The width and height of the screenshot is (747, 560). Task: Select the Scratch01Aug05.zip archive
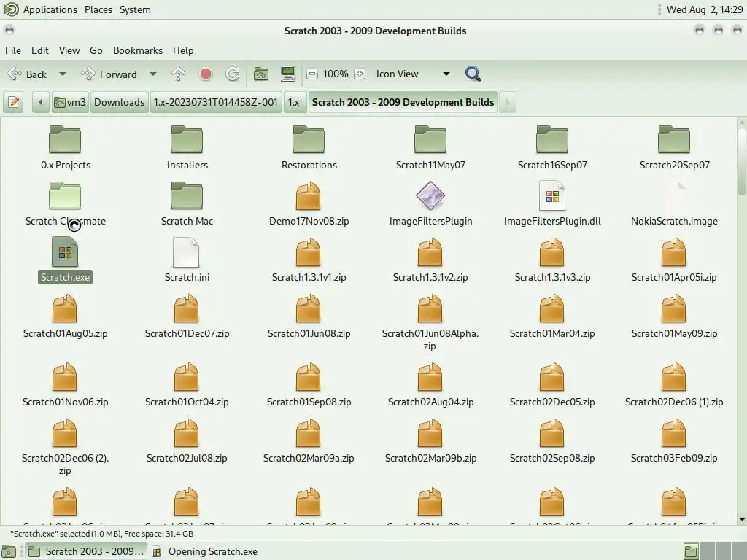[x=65, y=316]
